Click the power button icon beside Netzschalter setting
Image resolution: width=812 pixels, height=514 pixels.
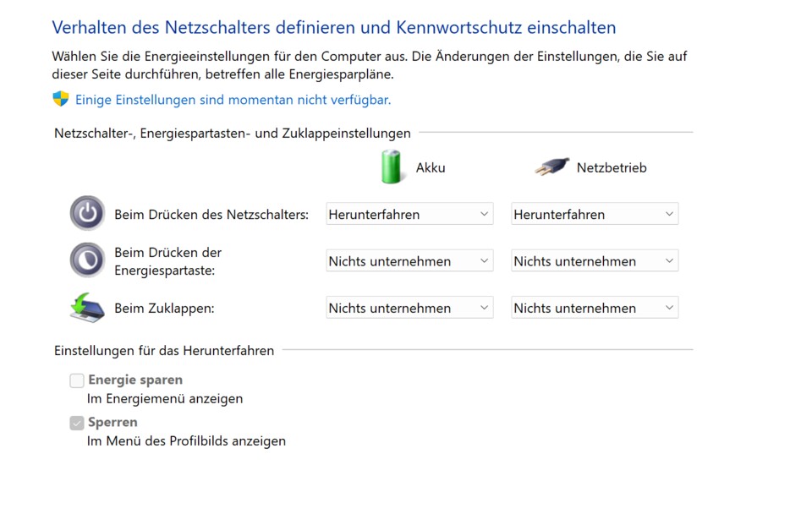point(87,213)
